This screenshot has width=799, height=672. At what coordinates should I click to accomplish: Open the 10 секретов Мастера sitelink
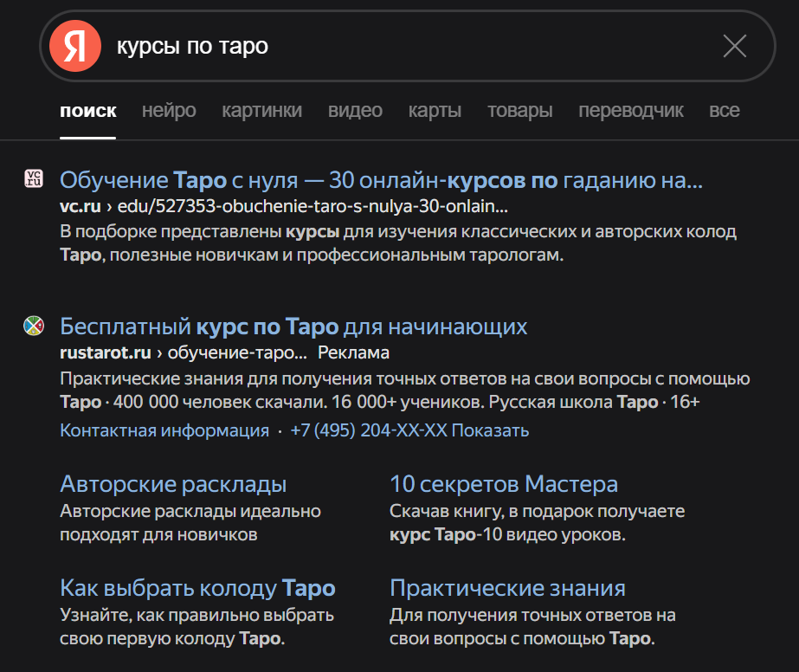504,484
